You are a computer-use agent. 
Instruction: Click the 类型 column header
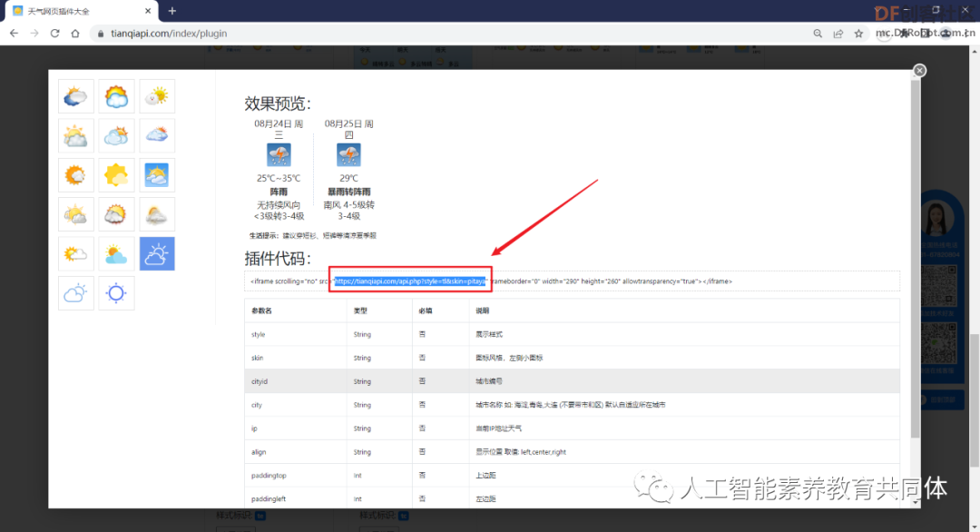point(360,310)
